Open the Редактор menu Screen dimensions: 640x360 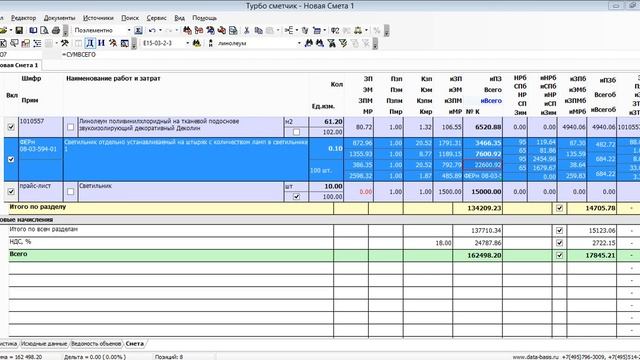click(23, 18)
